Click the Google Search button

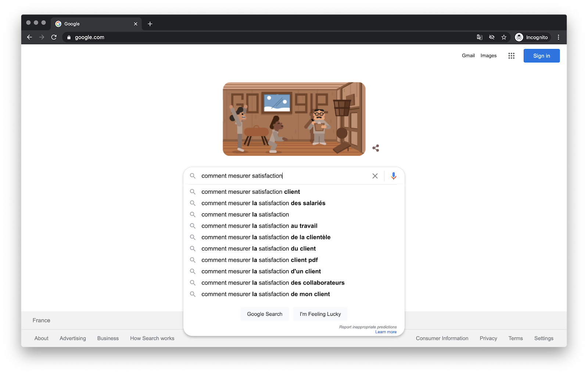click(x=265, y=314)
